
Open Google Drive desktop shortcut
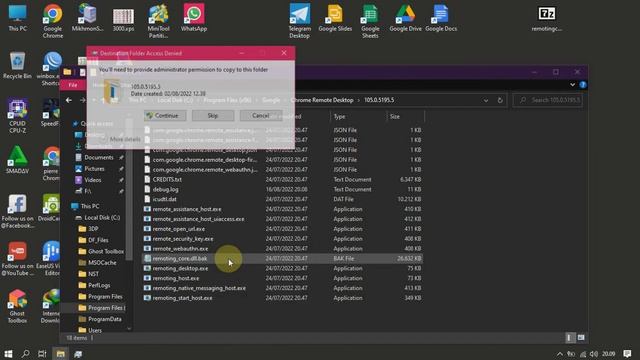click(405, 18)
